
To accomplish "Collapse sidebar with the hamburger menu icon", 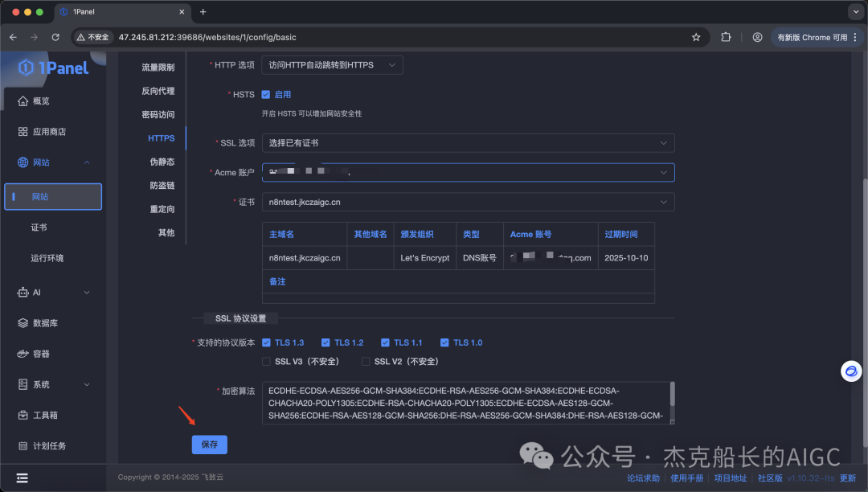I will point(23,478).
